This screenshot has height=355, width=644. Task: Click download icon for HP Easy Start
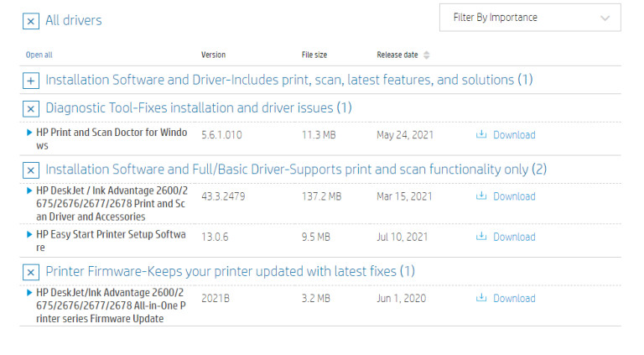tap(481, 237)
